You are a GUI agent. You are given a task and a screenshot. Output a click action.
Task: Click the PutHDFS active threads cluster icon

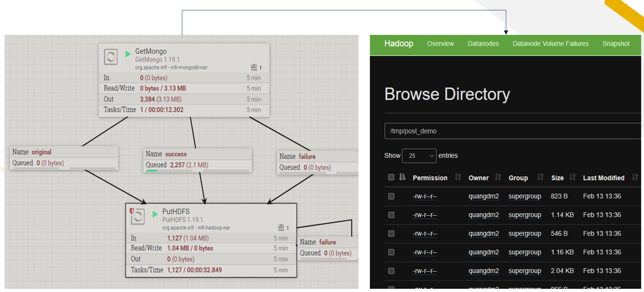click(281, 228)
